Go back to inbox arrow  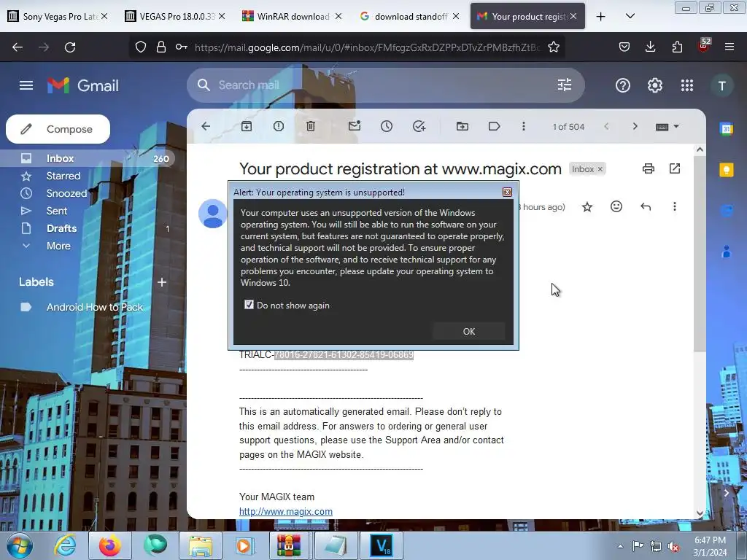tap(206, 126)
